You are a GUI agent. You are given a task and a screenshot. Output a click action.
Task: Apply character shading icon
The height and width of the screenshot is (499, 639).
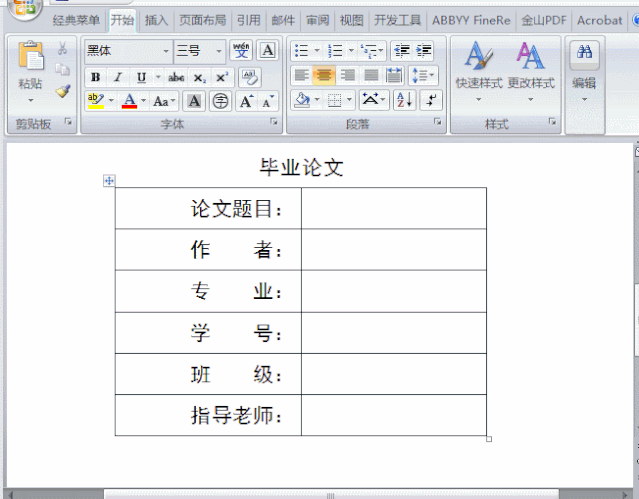pyautogui.click(x=194, y=101)
